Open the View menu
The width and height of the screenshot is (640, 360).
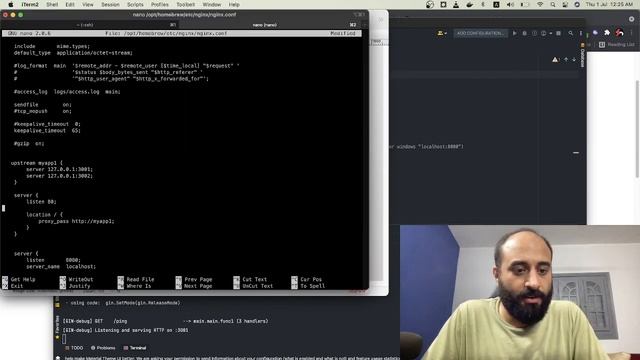click(88, 4)
